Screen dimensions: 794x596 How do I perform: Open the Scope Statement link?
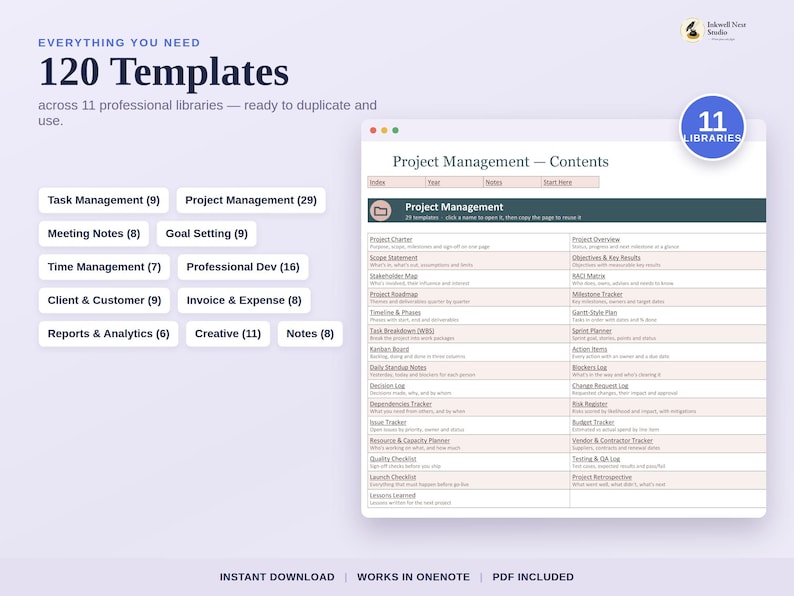[x=393, y=258]
